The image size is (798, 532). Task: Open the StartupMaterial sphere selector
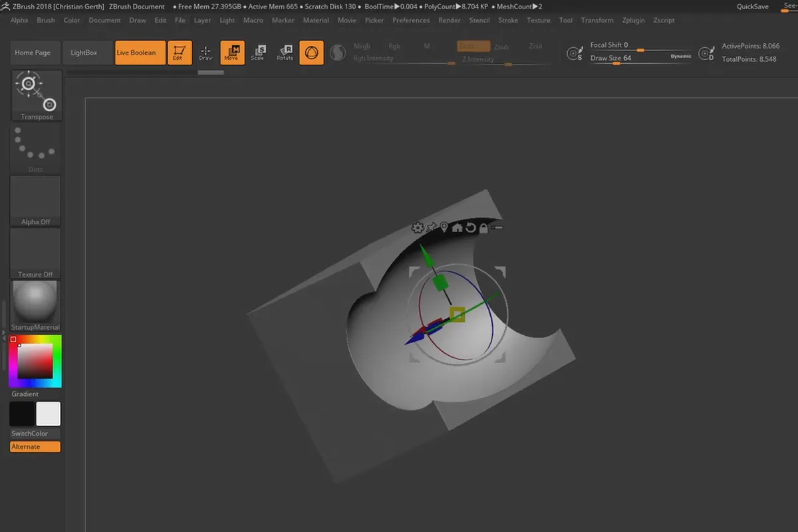(36, 306)
